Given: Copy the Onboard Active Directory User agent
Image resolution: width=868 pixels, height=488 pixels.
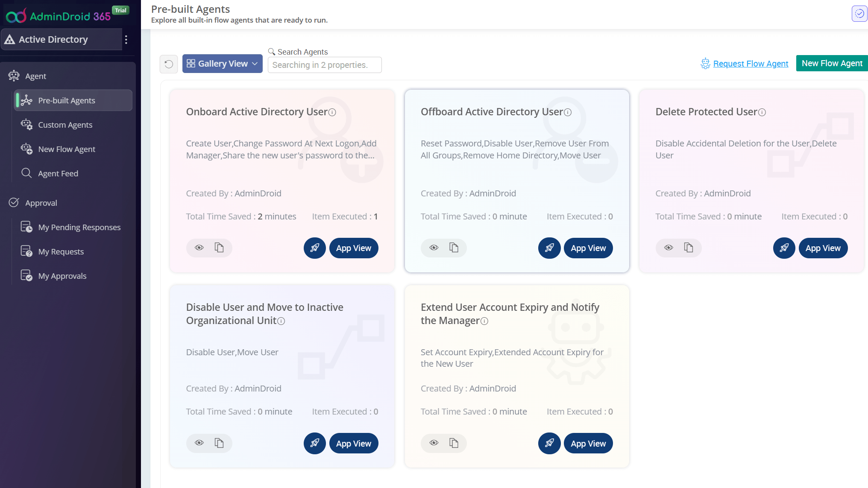Looking at the screenshot, I should click(219, 248).
